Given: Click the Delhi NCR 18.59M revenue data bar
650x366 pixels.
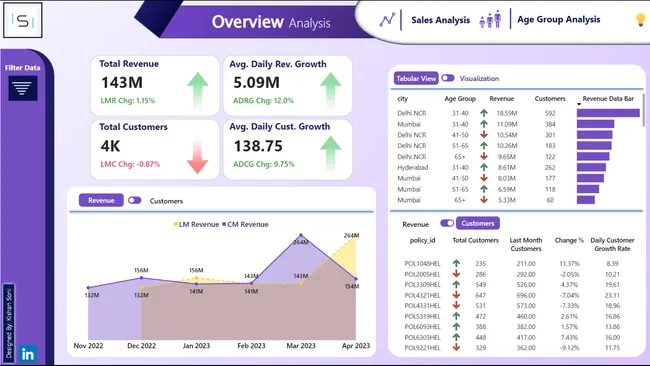Looking at the screenshot, I should (608, 113).
